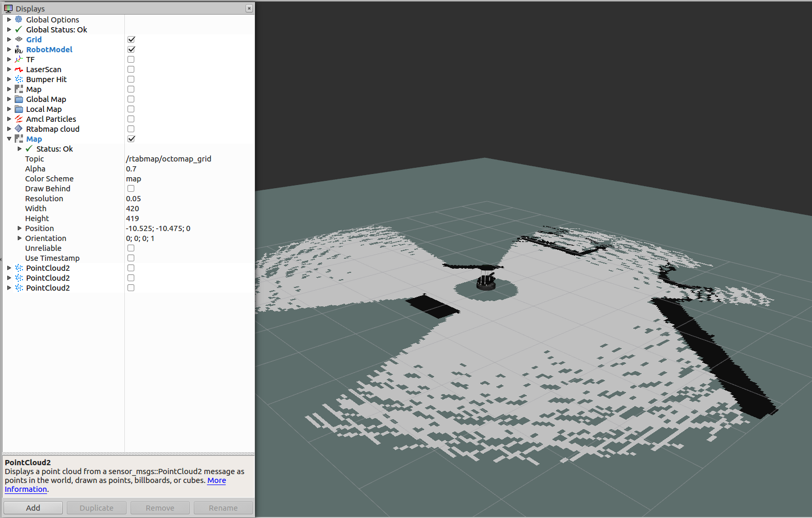Viewport: 812px width, 518px height.
Task: Open the More Information link
Action: tap(216, 480)
